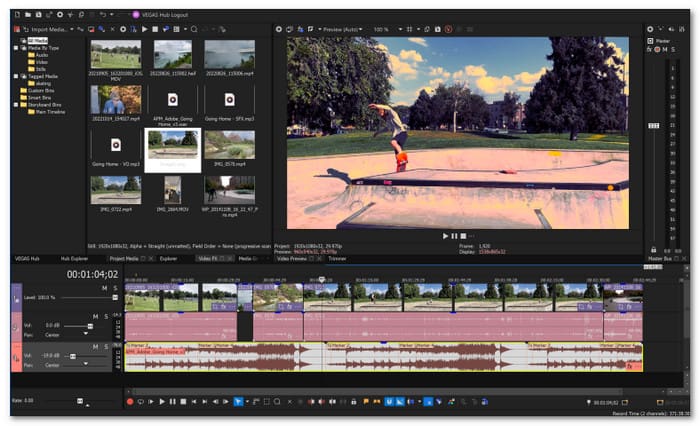Mute the first audio track (Vol 0.0 dB)
This screenshot has height=426, width=700.
(x=95, y=317)
